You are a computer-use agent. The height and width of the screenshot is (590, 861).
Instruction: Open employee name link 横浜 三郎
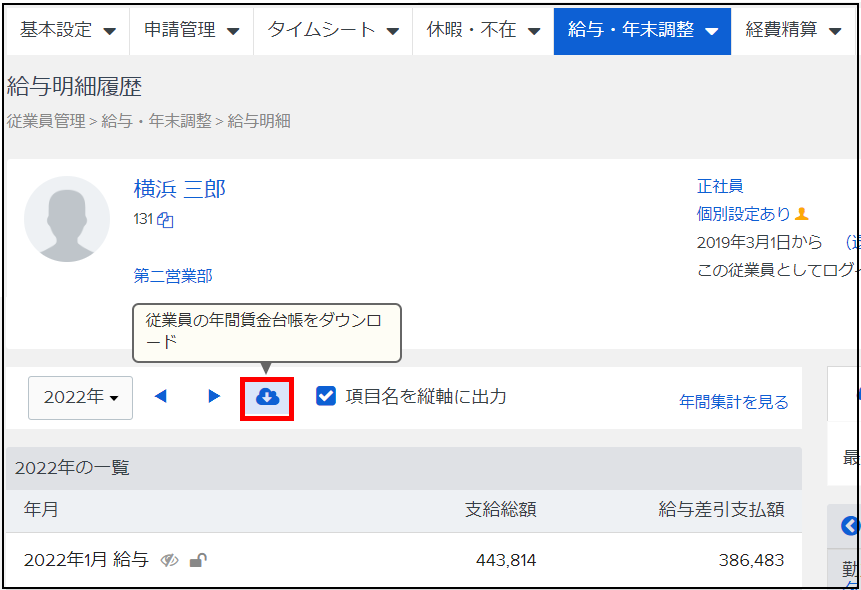pos(180,189)
